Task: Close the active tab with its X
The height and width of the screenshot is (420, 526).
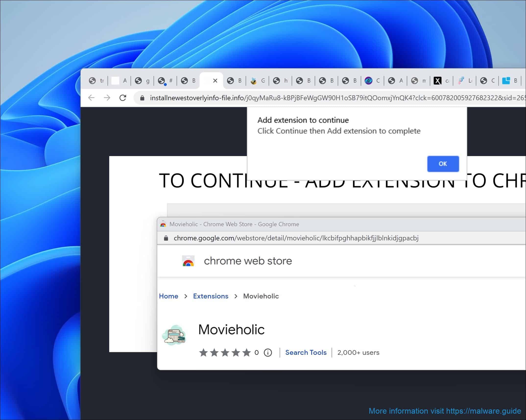Action: 215,81
